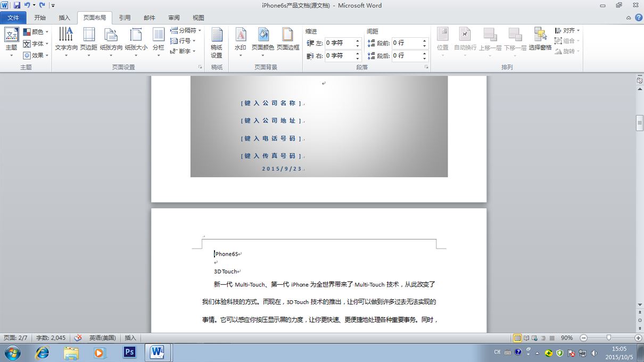The width and height of the screenshot is (644, 362).
Task: Open Breaks (分隔符) dropdown
Action: (x=186, y=31)
